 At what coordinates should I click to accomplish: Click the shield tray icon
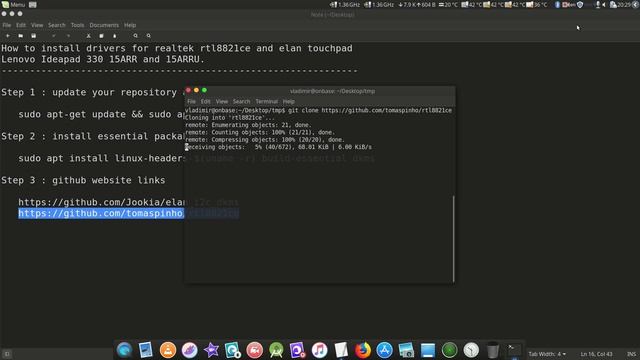pos(580,4)
